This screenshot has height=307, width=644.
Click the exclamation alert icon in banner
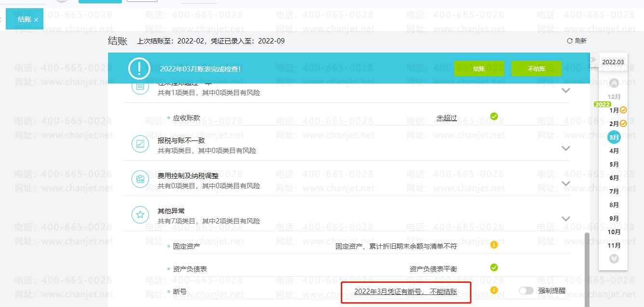coord(139,69)
